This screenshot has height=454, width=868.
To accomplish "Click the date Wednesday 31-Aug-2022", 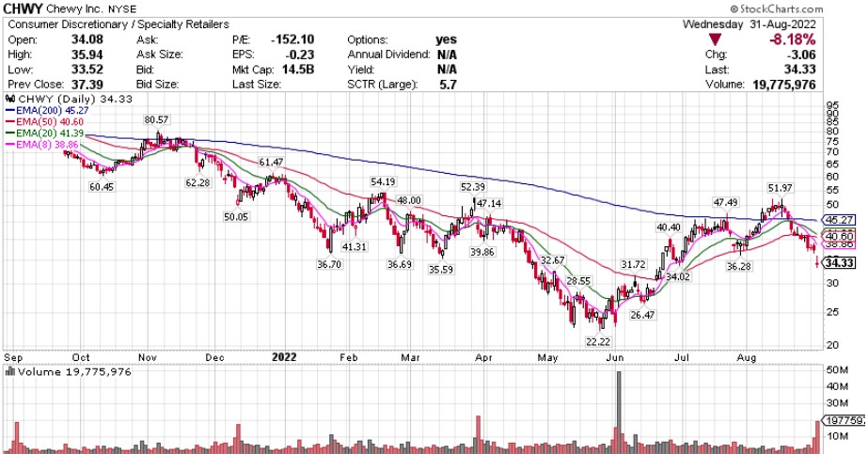I will (749, 24).
